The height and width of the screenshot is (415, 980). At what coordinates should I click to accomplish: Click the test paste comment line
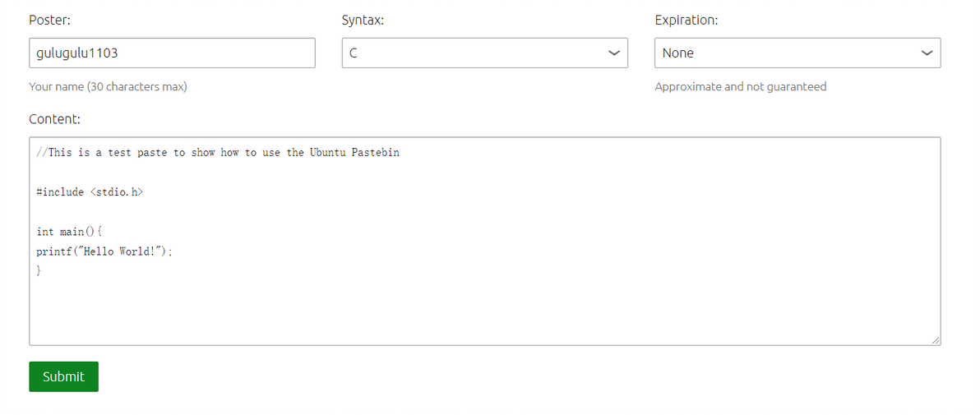tap(218, 153)
